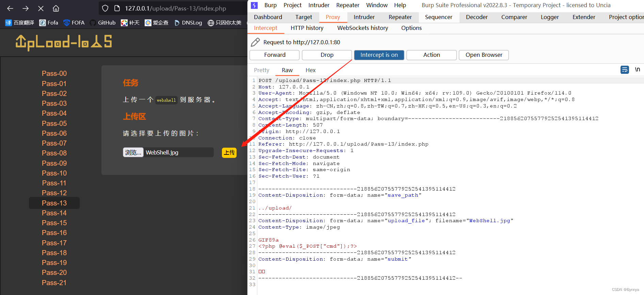Open Logger tab
The height and width of the screenshot is (295, 644).
pos(550,17)
